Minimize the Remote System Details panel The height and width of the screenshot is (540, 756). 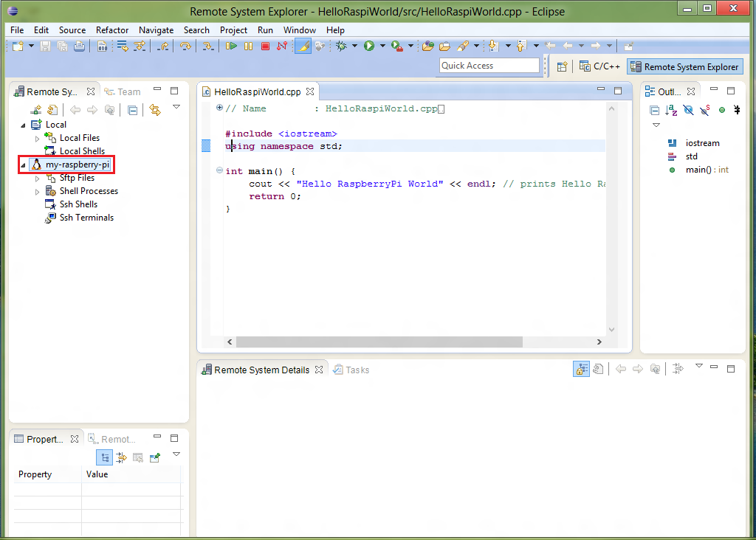click(714, 367)
